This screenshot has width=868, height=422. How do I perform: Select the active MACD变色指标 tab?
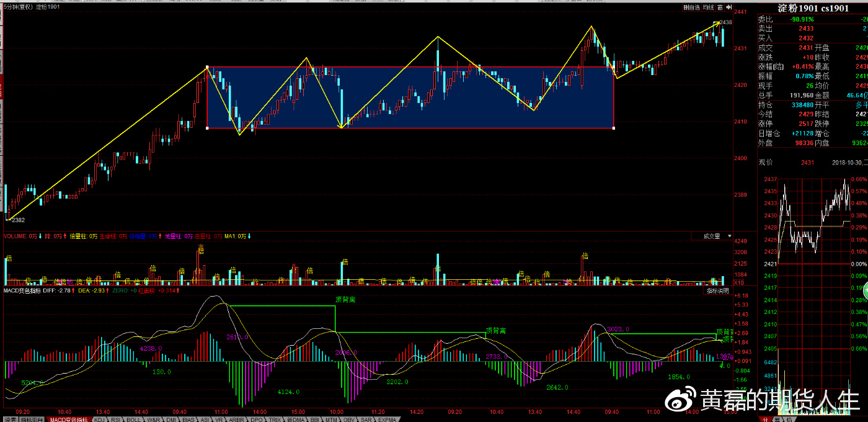69,420
